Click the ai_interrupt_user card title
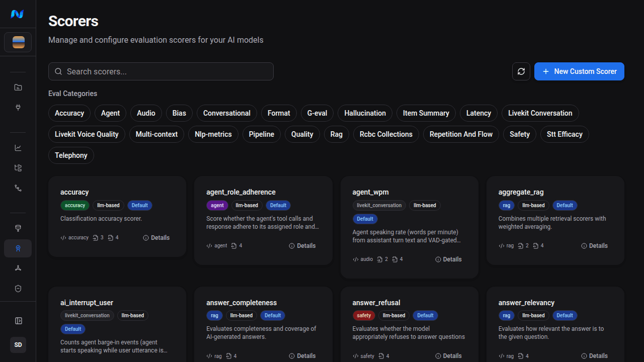The image size is (644, 362). [87, 303]
